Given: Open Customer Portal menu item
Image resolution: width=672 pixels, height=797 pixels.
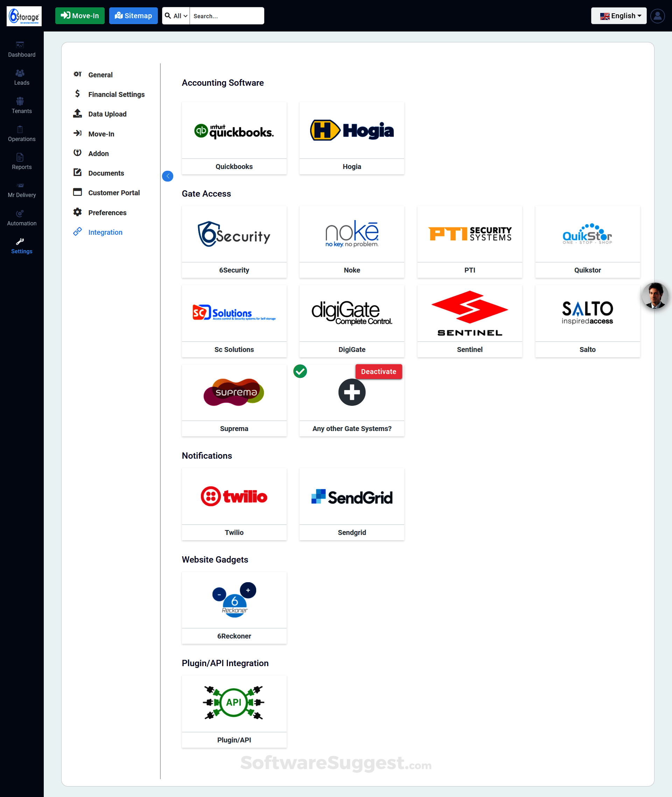Looking at the screenshot, I should [x=114, y=193].
